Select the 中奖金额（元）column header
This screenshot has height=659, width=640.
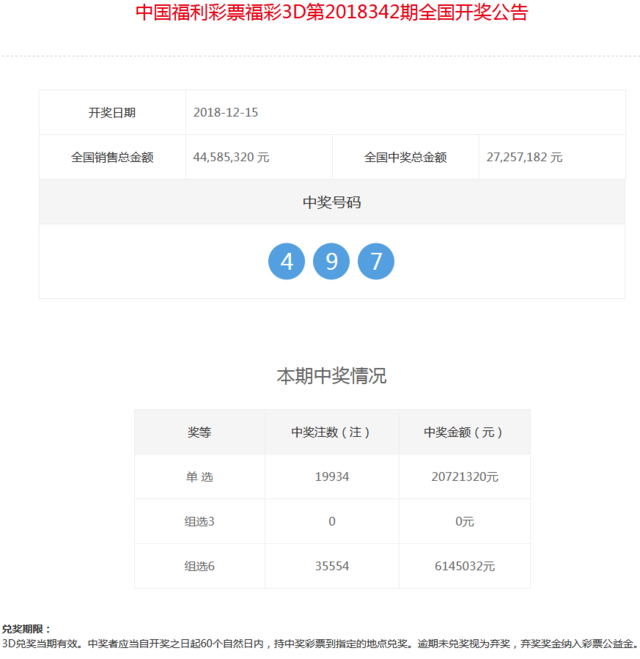pyautogui.click(x=465, y=432)
